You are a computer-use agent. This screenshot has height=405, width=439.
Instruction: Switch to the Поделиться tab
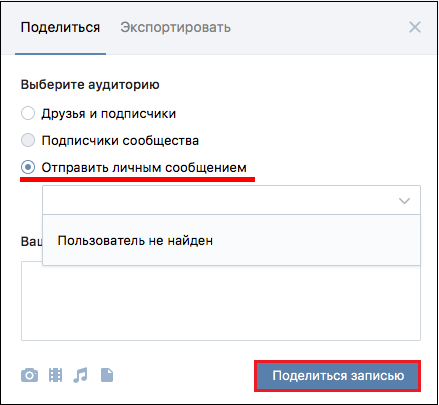(x=60, y=27)
